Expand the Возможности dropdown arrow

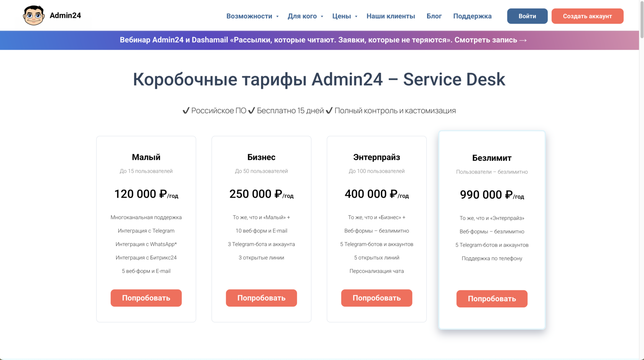tap(277, 16)
